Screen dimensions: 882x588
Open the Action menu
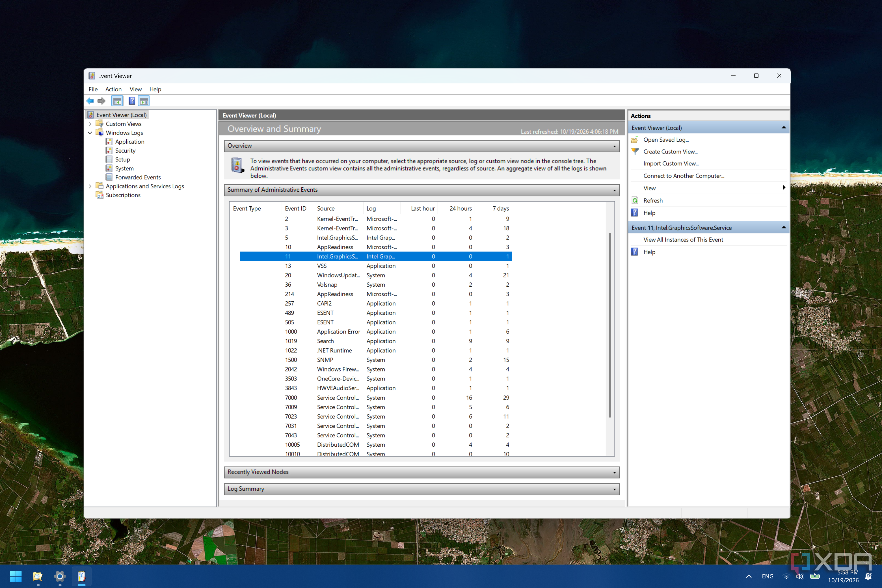pos(113,89)
